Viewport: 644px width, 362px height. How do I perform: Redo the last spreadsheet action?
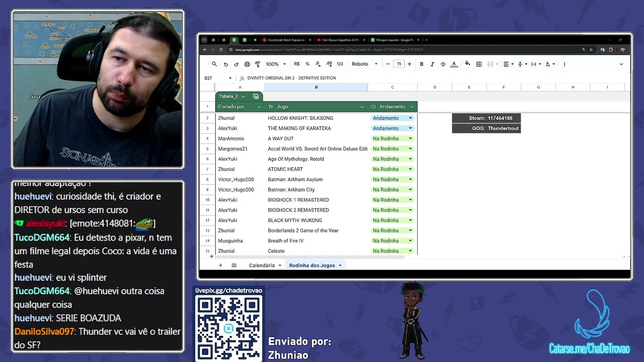[x=236, y=64]
